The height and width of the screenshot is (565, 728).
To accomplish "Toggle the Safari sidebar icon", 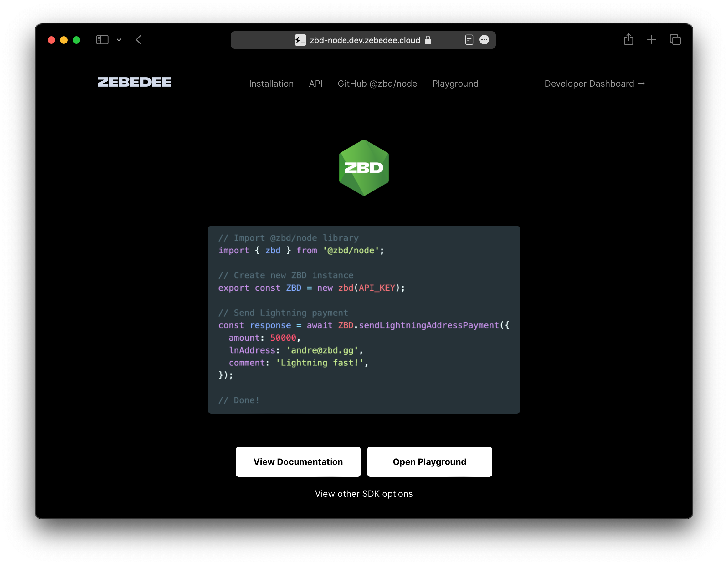I will pyautogui.click(x=102, y=40).
